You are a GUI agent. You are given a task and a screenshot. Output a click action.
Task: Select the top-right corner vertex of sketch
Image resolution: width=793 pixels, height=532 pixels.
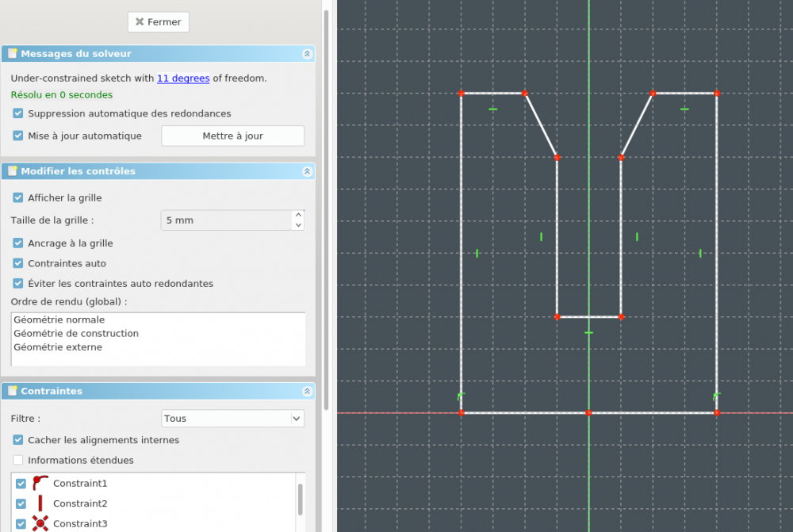(x=717, y=93)
